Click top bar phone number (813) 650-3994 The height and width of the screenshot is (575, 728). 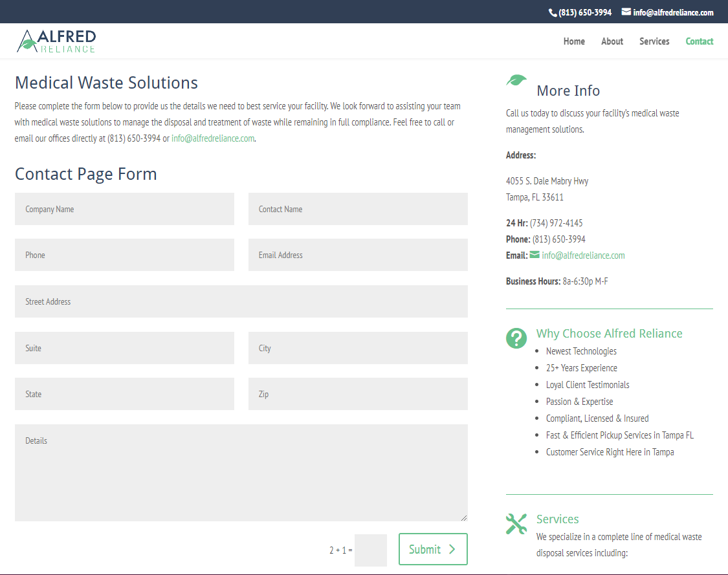point(585,12)
